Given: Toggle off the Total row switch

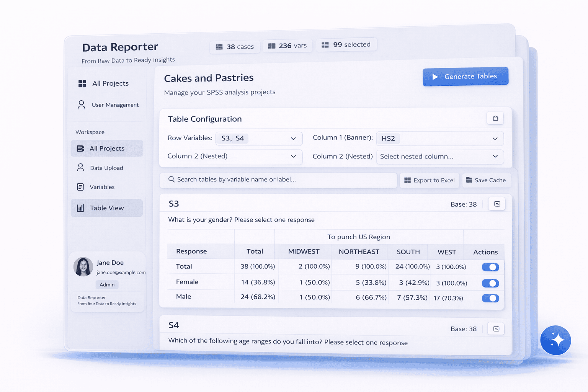Looking at the screenshot, I should pos(490,267).
